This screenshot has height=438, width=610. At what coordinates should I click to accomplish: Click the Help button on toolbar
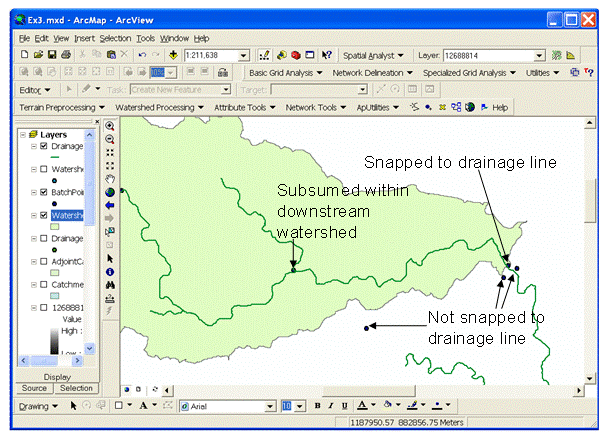coord(493,107)
